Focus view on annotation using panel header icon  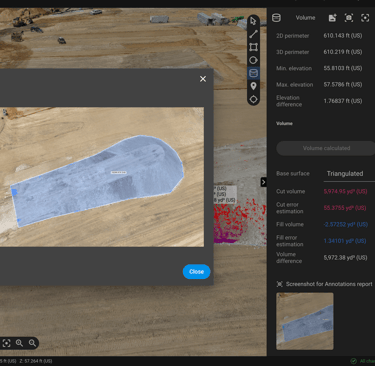pos(365,18)
